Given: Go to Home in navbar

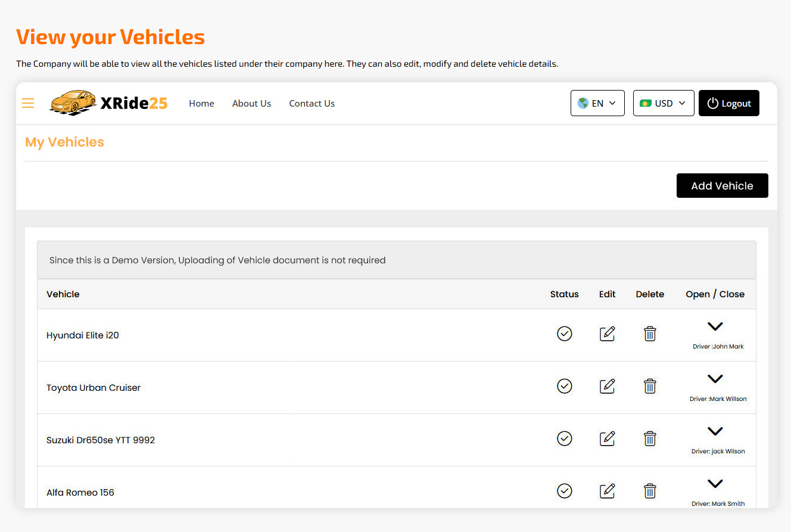Looking at the screenshot, I should pos(201,103).
